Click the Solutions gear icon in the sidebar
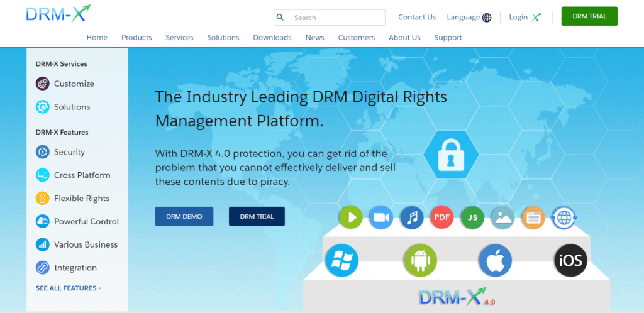Image resolution: width=644 pixels, height=313 pixels. tap(43, 107)
